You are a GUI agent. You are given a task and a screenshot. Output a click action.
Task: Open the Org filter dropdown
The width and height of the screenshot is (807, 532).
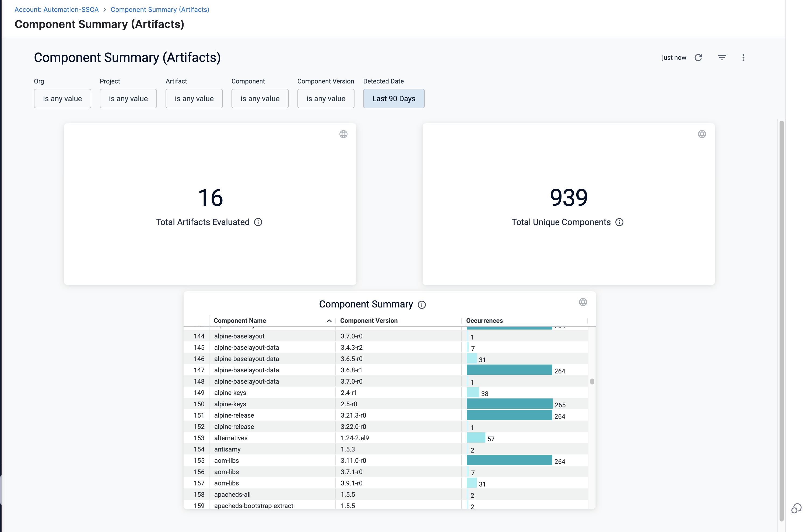62,99
